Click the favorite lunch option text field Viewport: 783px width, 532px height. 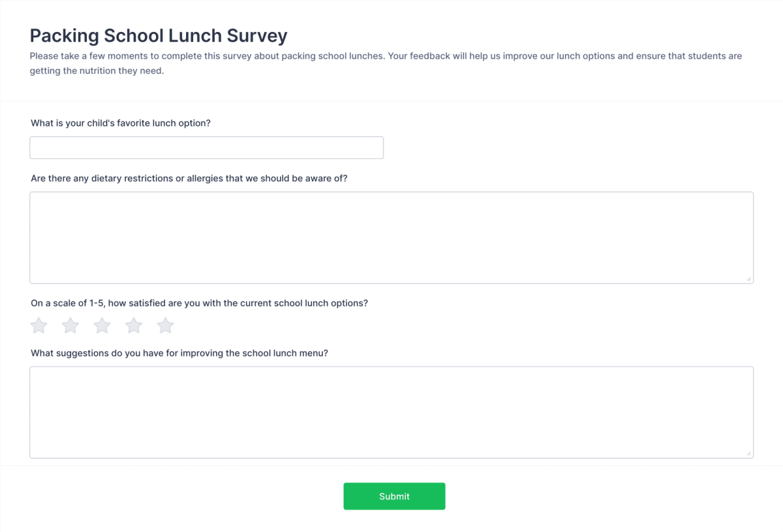point(206,147)
